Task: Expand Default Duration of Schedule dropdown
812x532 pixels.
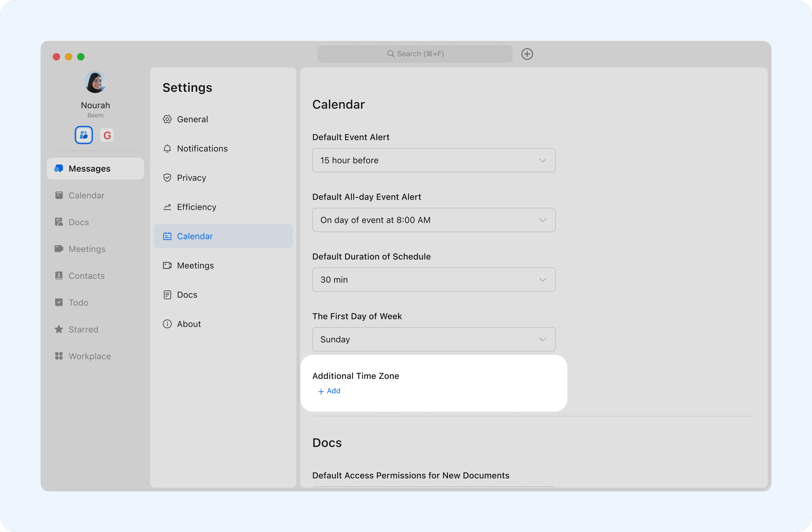Action: tap(434, 280)
